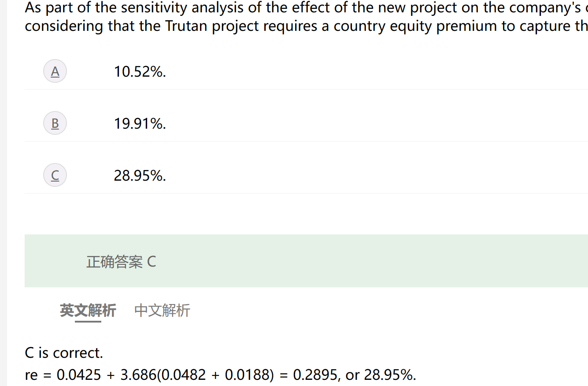Image resolution: width=588 pixels, height=386 pixels.
Task: Click the gray left margin strip
Action: (4, 193)
